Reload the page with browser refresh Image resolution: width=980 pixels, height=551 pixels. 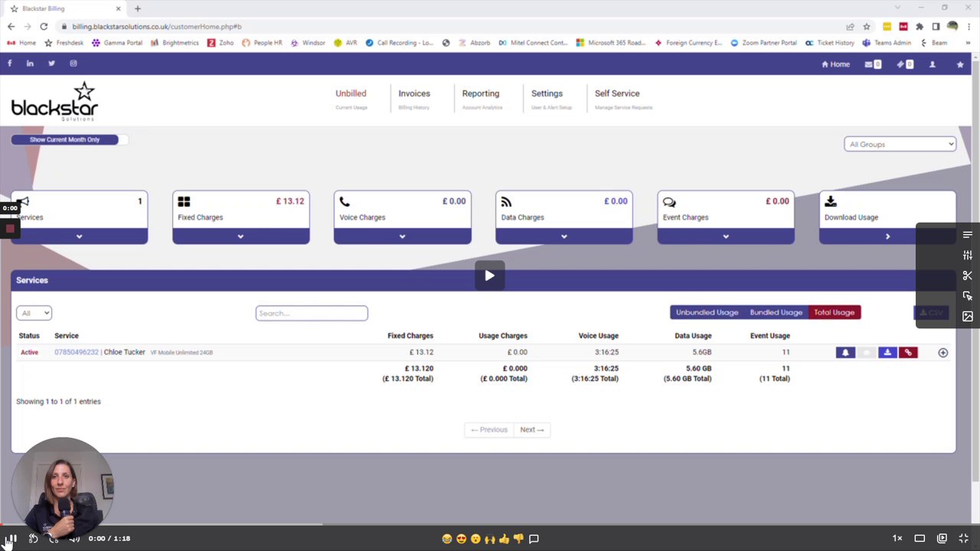[44, 26]
